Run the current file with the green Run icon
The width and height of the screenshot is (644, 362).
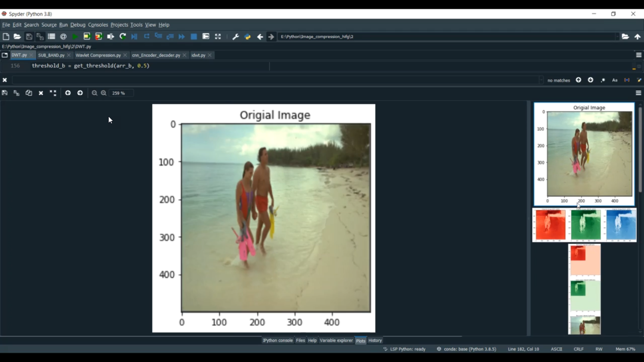pos(74,36)
